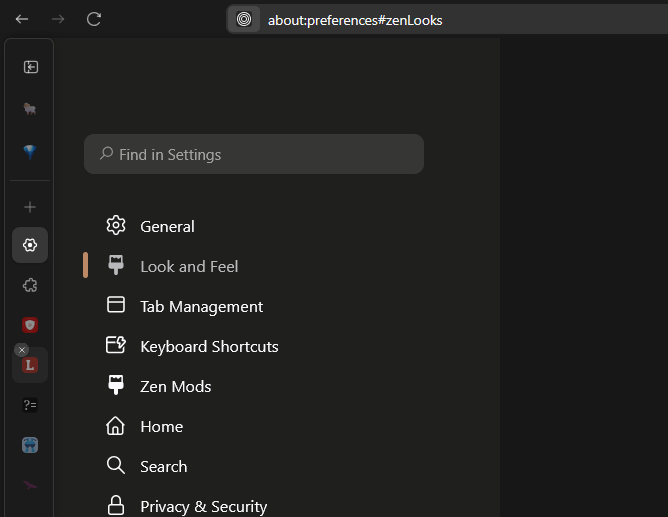This screenshot has width=668, height=517.
Task: Close the red L tab
Action: [22, 350]
